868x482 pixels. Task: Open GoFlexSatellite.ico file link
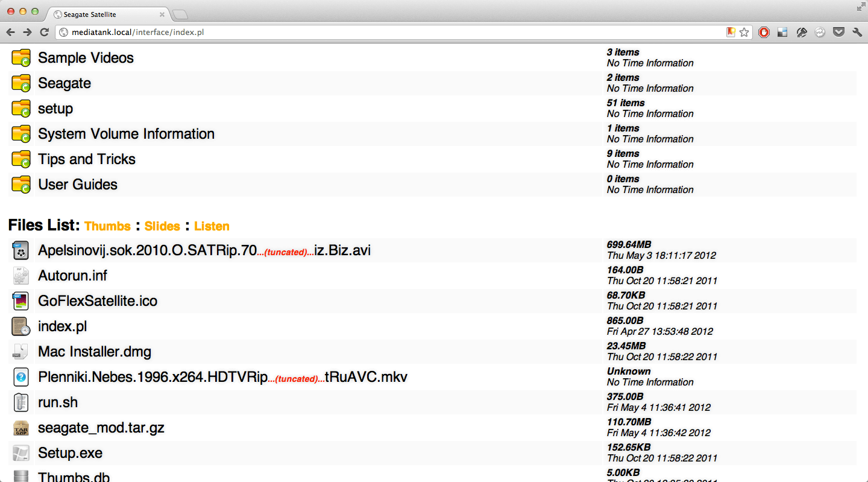98,301
